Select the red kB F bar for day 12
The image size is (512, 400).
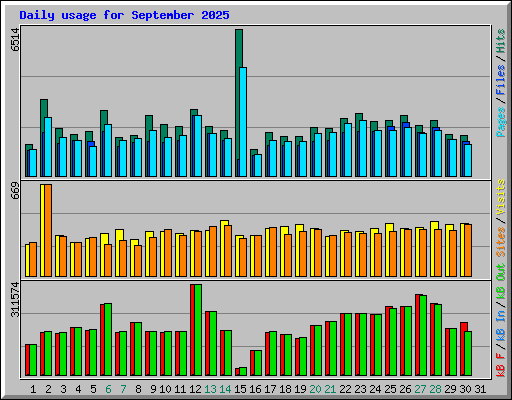click(x=192, y=330)
